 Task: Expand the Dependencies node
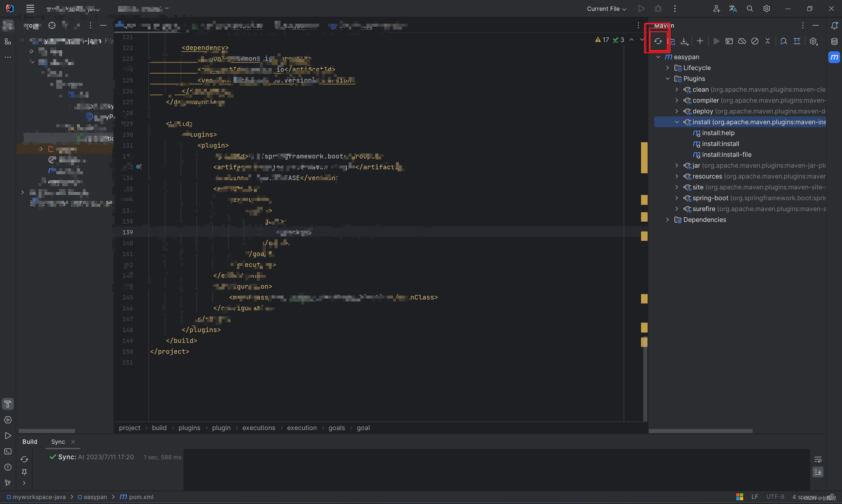pos(667,220)
